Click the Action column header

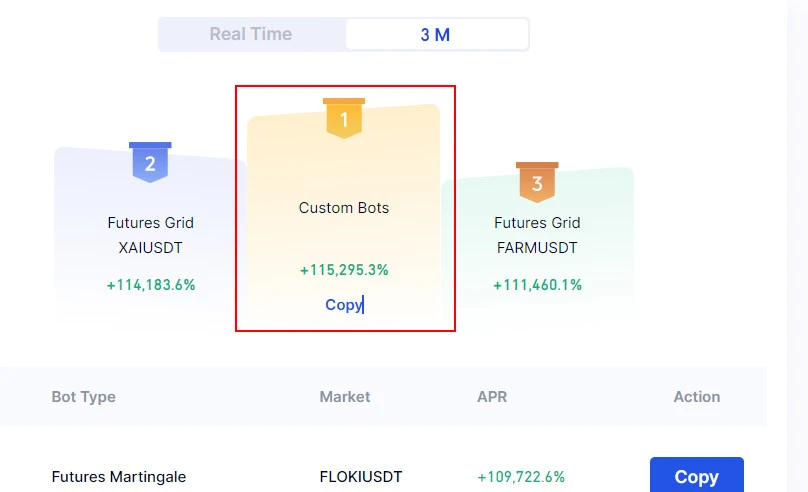pyautogui.click(x=697, y=397)
